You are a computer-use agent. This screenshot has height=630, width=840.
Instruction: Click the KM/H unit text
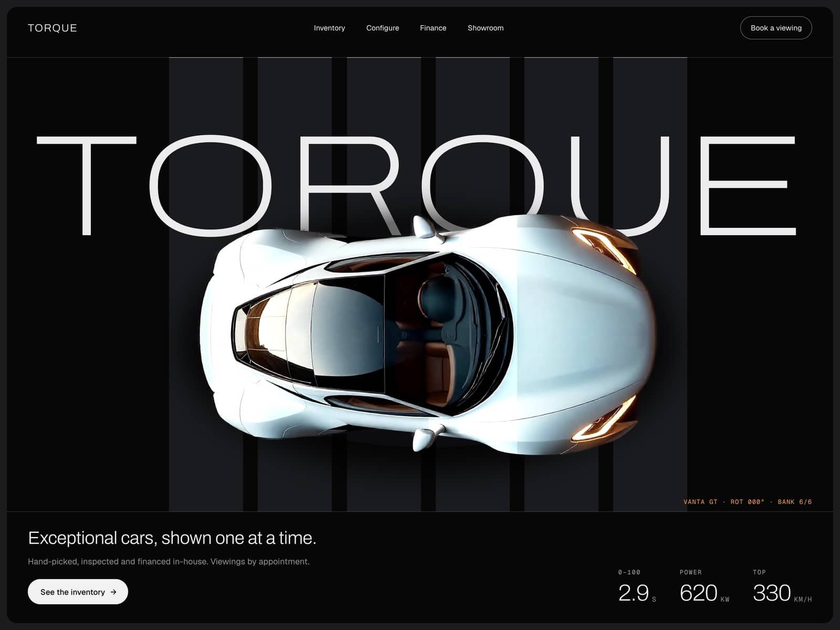pyautogui.click(x=803, y=599)
